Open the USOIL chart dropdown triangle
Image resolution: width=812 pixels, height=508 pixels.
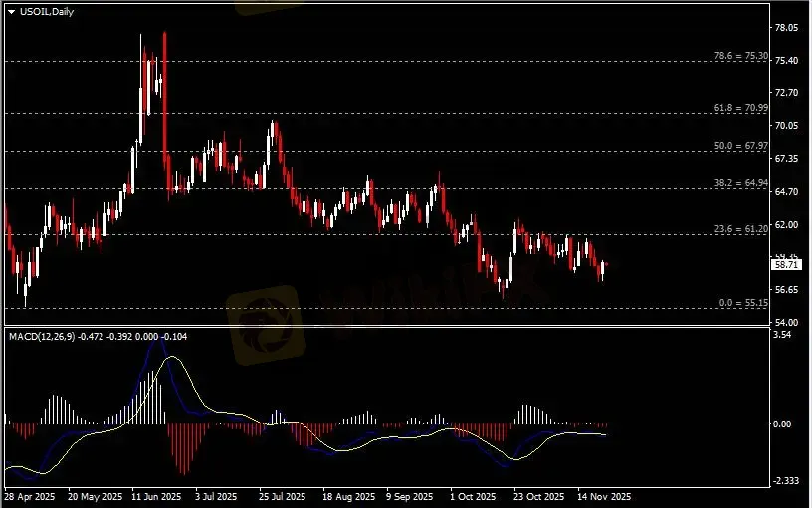tap(11, 11)
